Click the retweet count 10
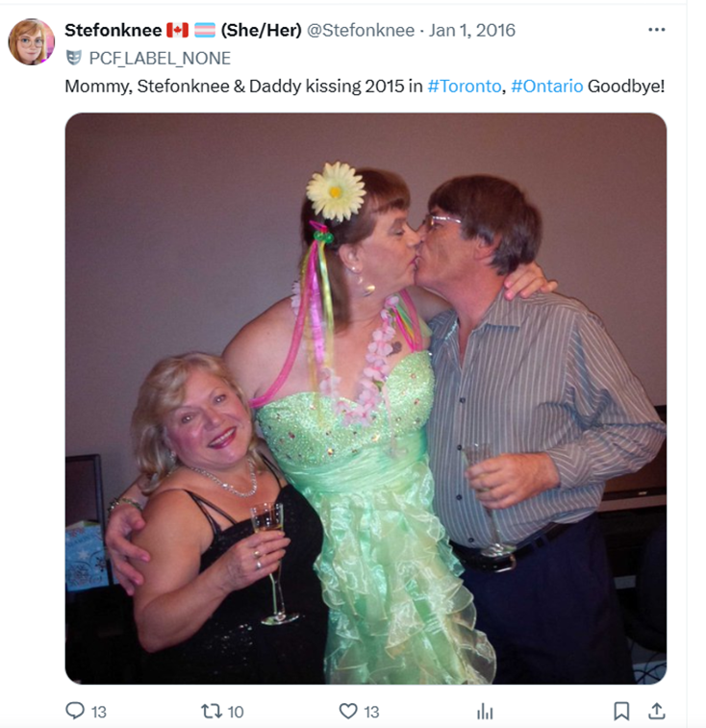 pos(236,712)
